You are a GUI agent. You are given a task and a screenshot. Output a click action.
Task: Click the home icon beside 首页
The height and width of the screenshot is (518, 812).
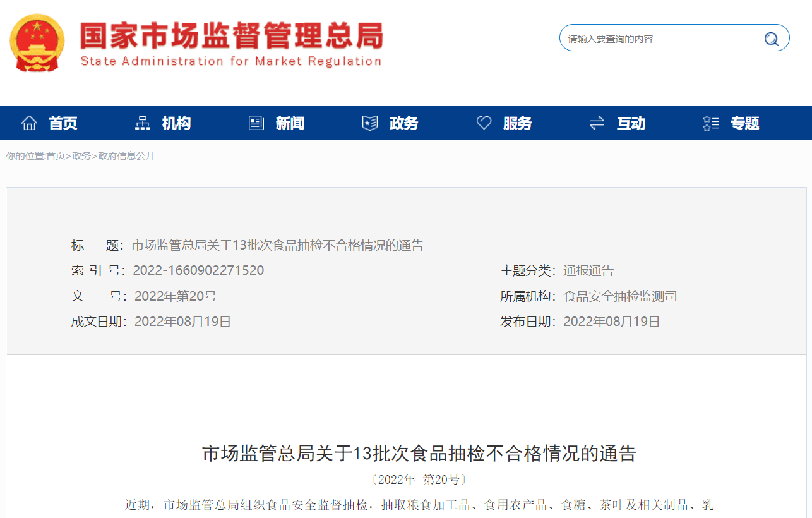pyautogui.click(x=30, y=123)
